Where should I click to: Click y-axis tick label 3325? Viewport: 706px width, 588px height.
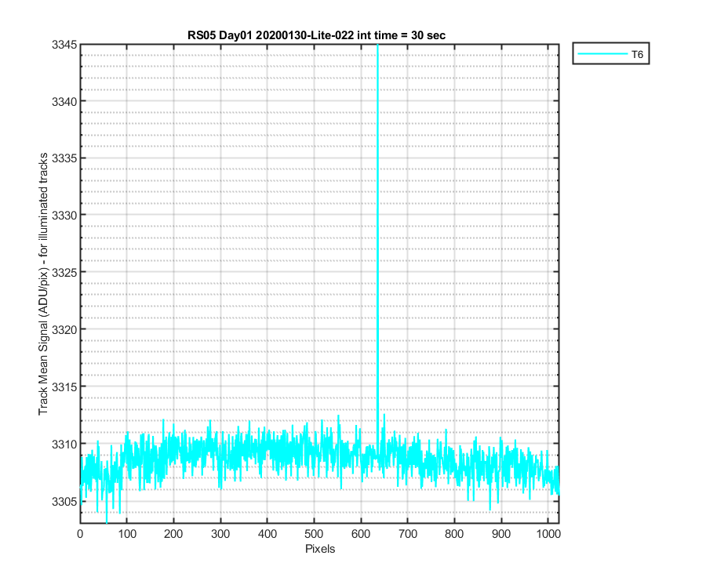[64, 273]
